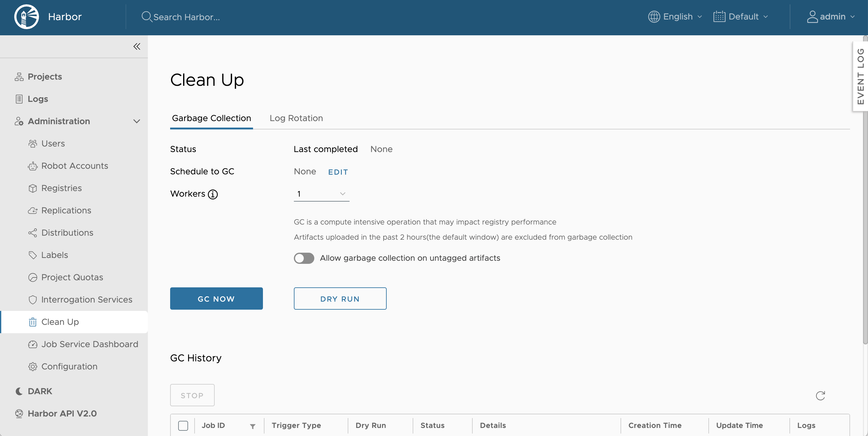Open Harbor API V2.0 link

(x=62, y=413)
